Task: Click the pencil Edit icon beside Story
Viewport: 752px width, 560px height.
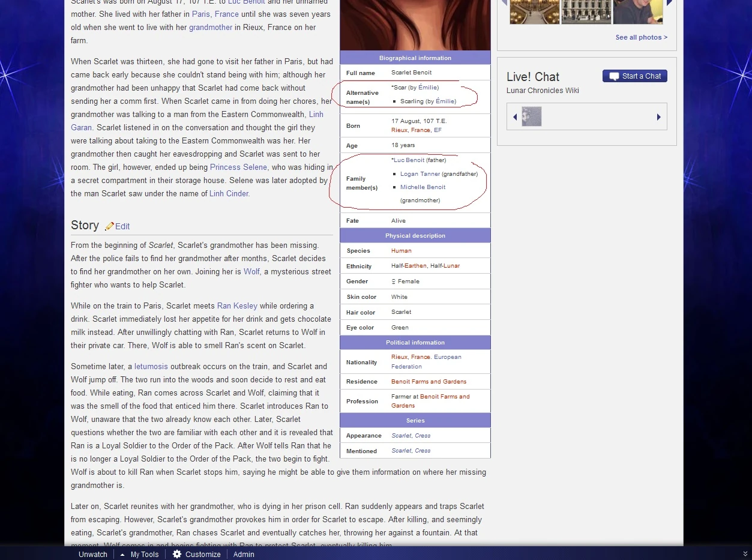Action: tap(109, 226)
